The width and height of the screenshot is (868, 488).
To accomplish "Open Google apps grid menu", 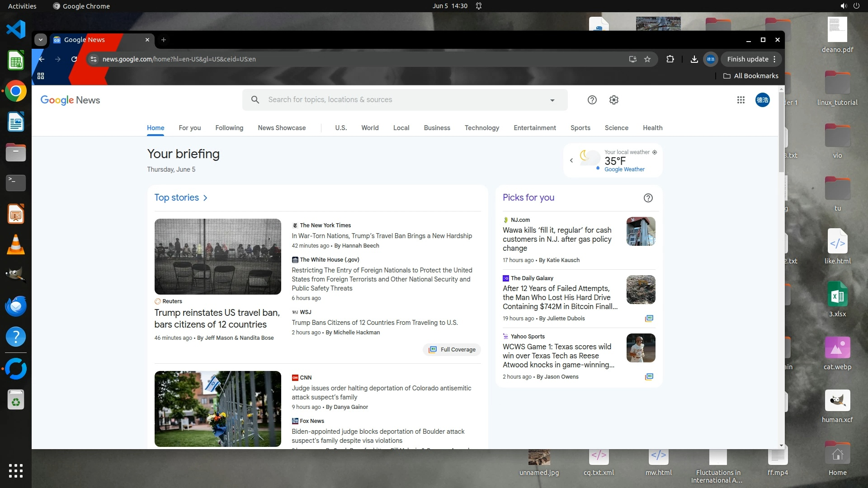I will point(741,100).
